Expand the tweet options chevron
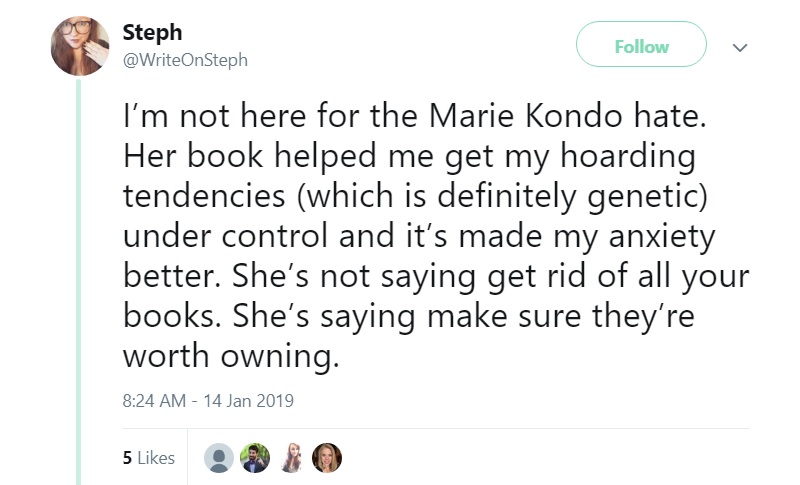Viewport: 800px width, 485px height. pos(740,47)
